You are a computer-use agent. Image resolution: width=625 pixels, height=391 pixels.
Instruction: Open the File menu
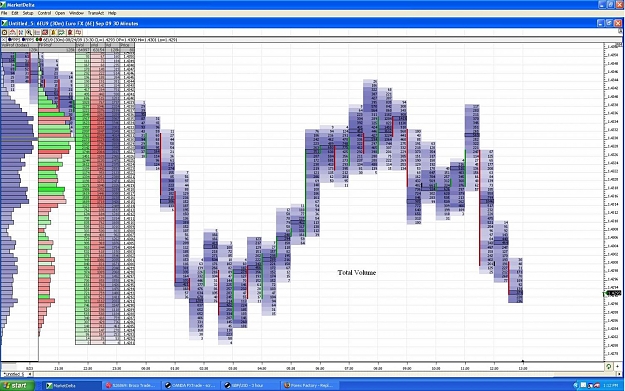pyautogui.click(x=4, y=13)
